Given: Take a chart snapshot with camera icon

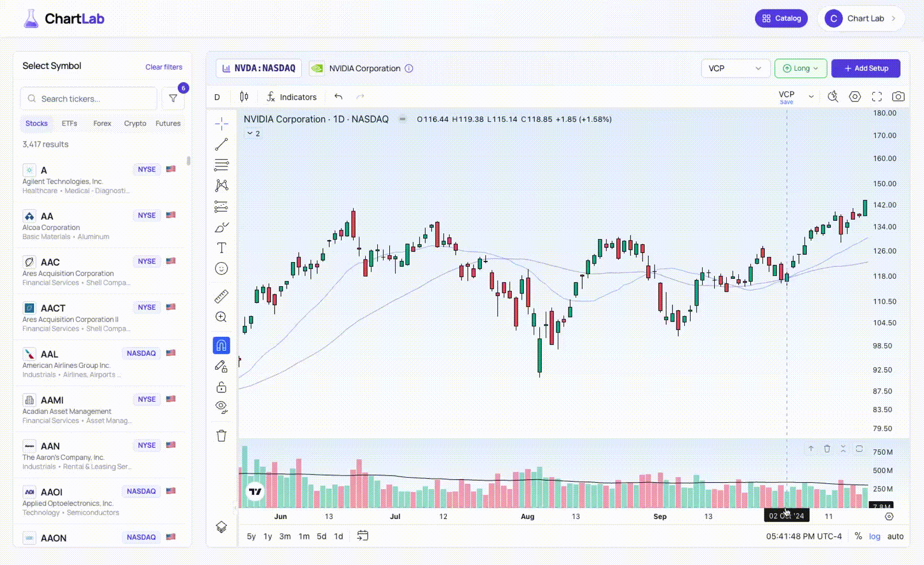Looking at the screenshot, I should tap(898, 97).
